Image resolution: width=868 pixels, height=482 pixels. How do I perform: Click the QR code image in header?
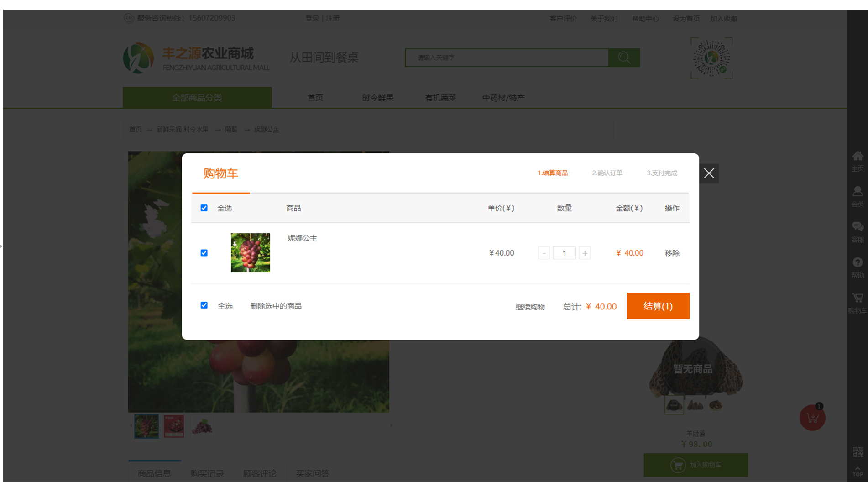(711, 58)
